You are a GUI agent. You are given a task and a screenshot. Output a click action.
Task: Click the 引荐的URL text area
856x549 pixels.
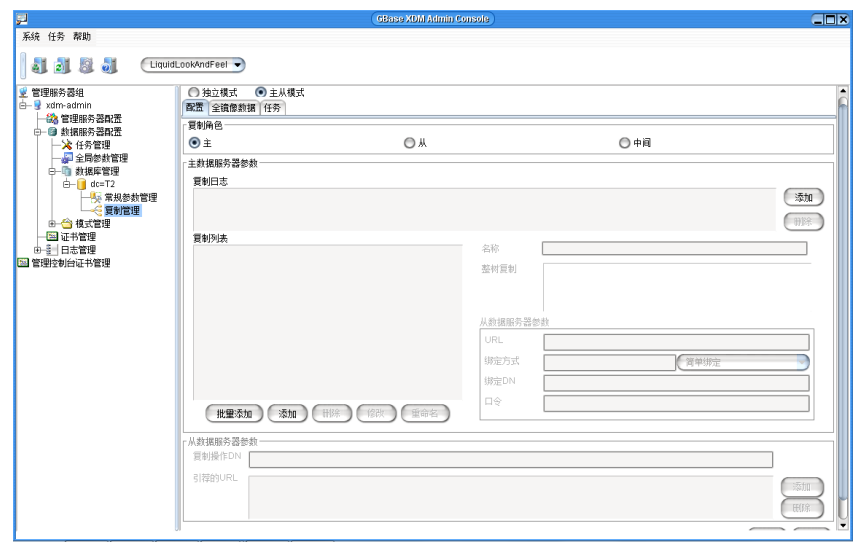510,497
